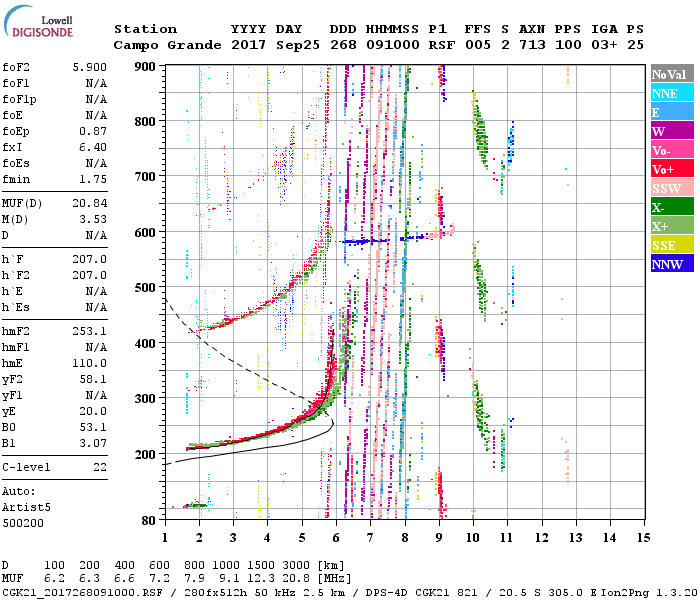Click the 500200 version number
The image size is (700, 600).
point(23,523)
